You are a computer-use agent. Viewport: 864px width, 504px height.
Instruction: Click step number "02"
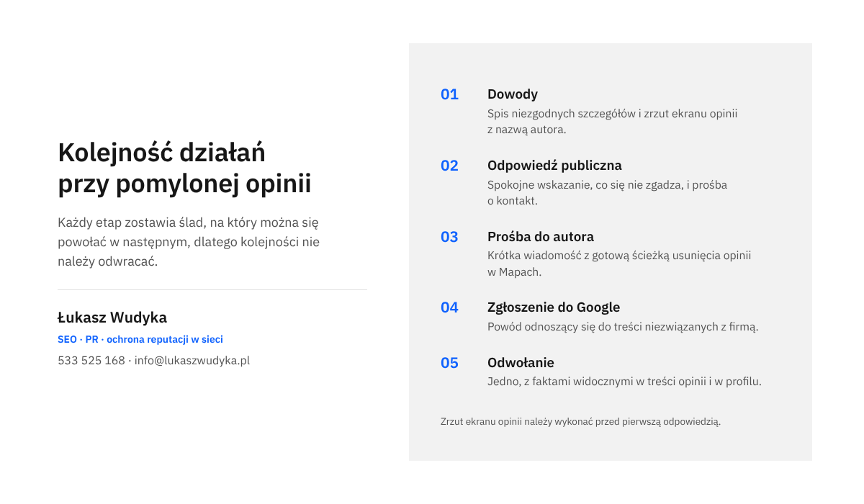449,166
